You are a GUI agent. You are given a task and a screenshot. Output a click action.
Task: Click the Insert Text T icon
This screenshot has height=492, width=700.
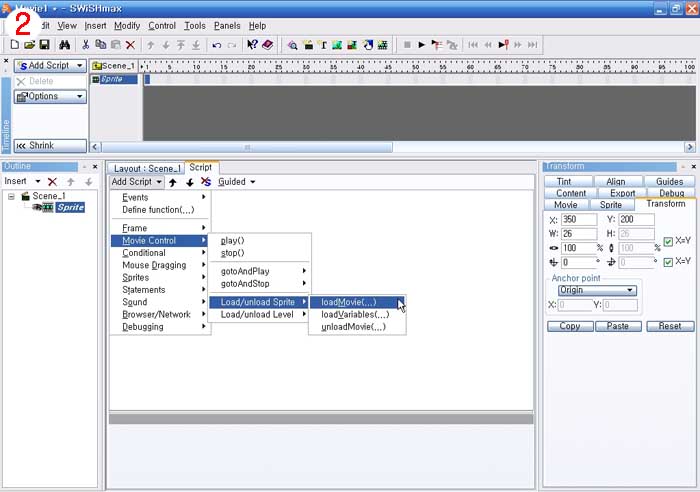pos(323,45)
